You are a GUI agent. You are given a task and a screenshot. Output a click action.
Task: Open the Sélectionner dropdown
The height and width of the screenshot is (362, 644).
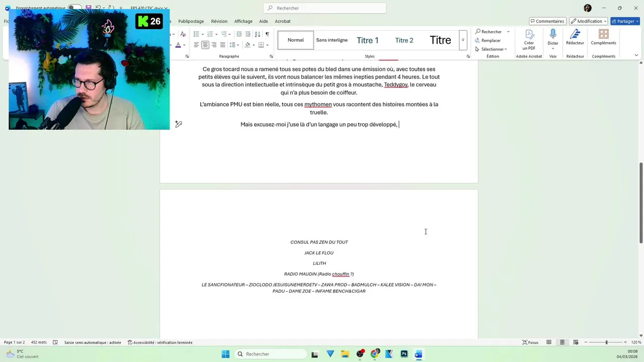coord(491,49)
